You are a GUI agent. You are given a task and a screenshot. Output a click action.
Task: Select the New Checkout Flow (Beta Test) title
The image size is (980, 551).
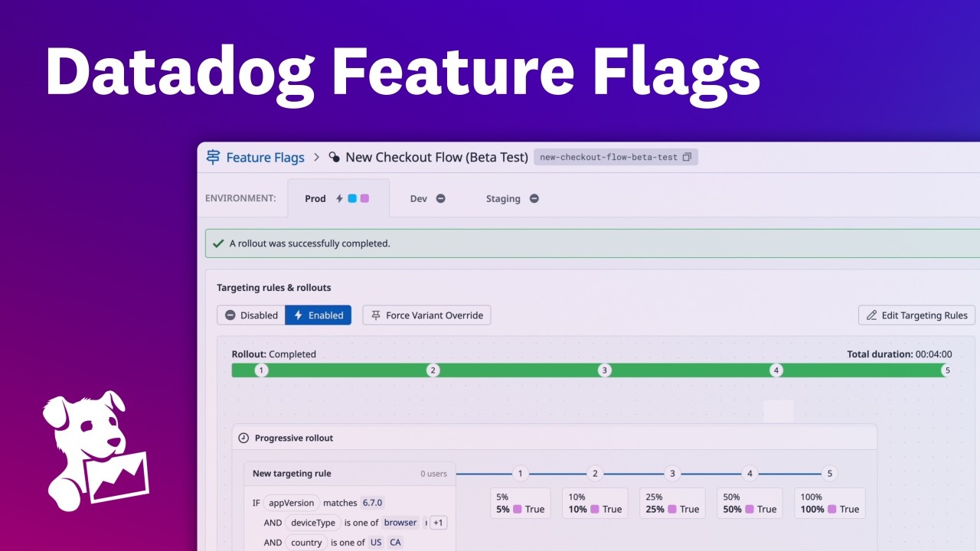pyautogui.click(x=436, y=157)
